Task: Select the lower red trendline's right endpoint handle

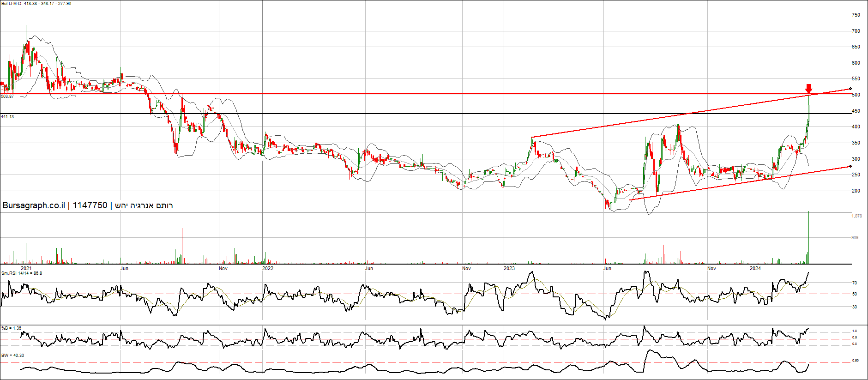Action: (850, 166)
